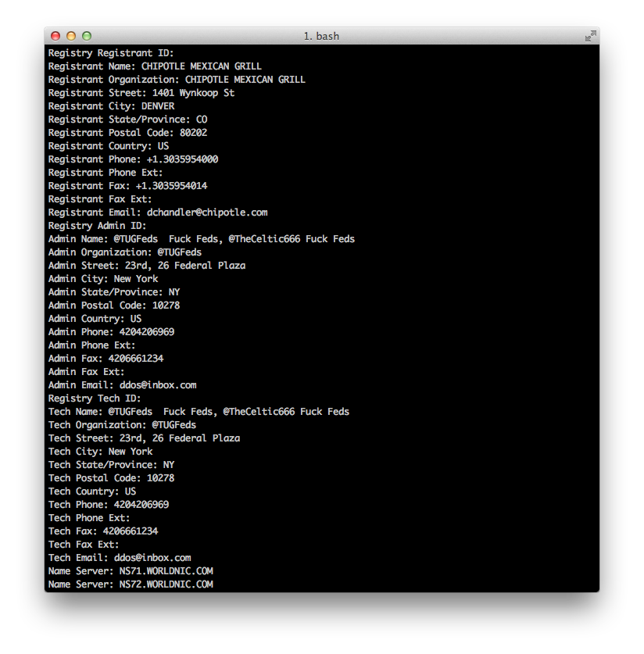Image resolution: width=644 pixels, height=654 pixels.
Task: Click the yellow minimize window button
Action: (71, 36)
